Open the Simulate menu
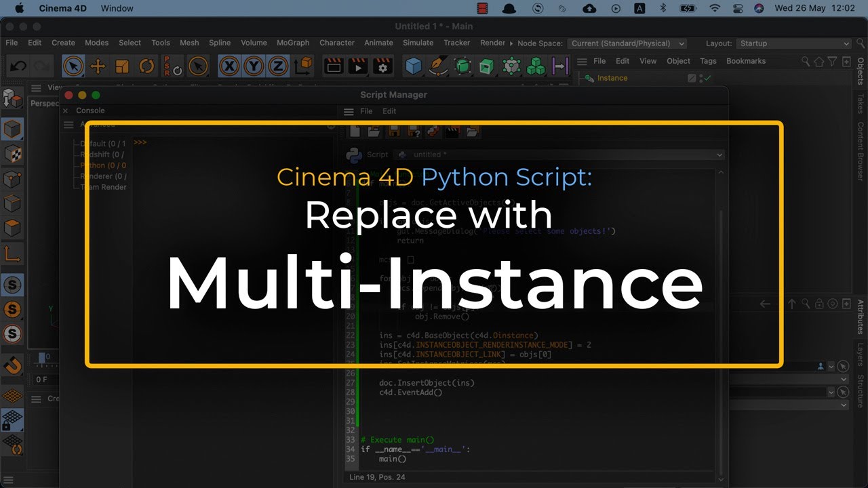This screenshot has width=868, height=488. click(x=418, y=43)
